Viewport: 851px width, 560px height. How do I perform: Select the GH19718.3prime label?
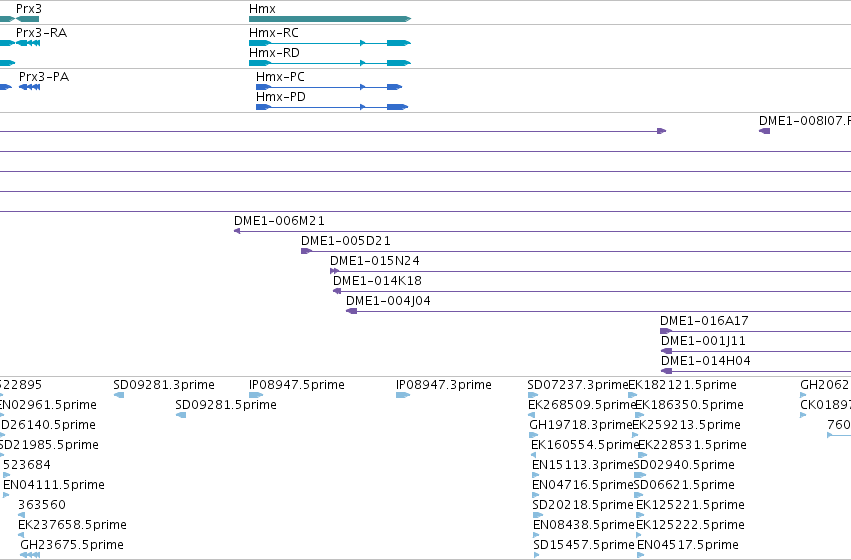[581, 425]
